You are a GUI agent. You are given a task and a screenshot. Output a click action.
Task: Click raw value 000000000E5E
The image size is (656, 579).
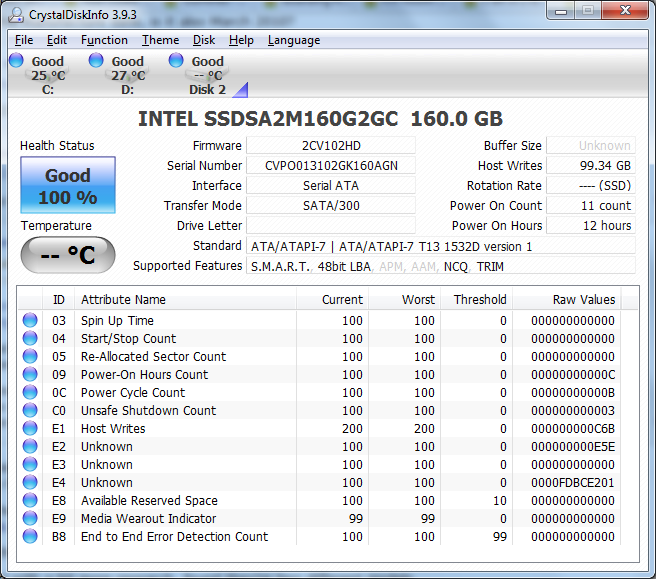click(572, 446)
